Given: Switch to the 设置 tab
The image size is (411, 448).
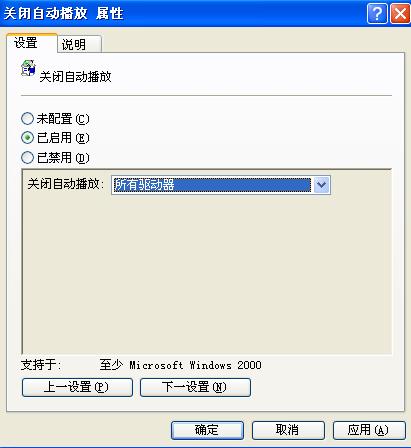Looking at the screenshot, I should click(x=32, y=43).
